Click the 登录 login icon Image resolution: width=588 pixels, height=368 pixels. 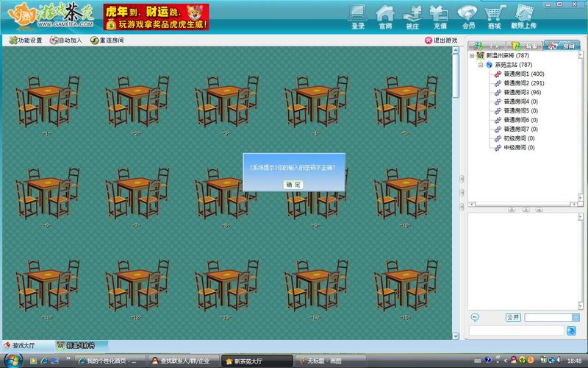click(358, 15)
